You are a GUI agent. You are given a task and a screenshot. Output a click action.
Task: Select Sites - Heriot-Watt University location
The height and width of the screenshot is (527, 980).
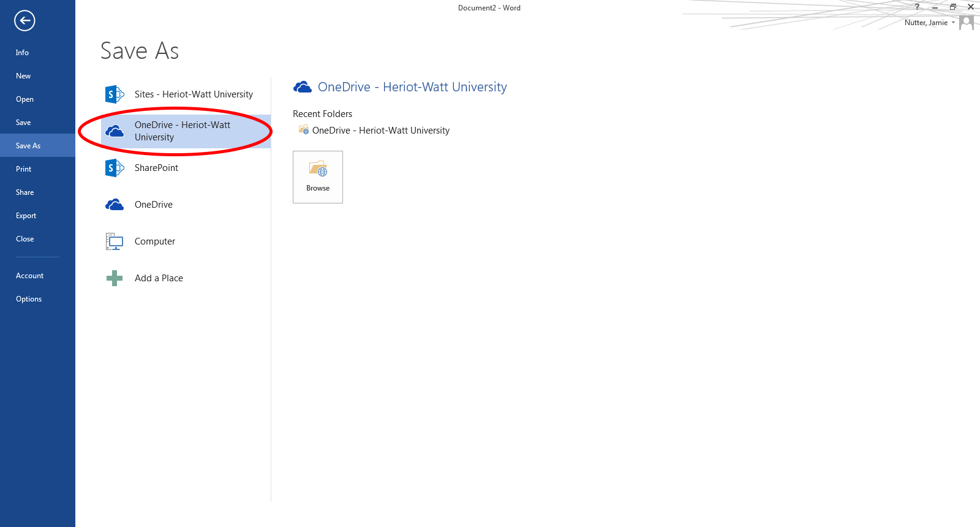(186, 94)
